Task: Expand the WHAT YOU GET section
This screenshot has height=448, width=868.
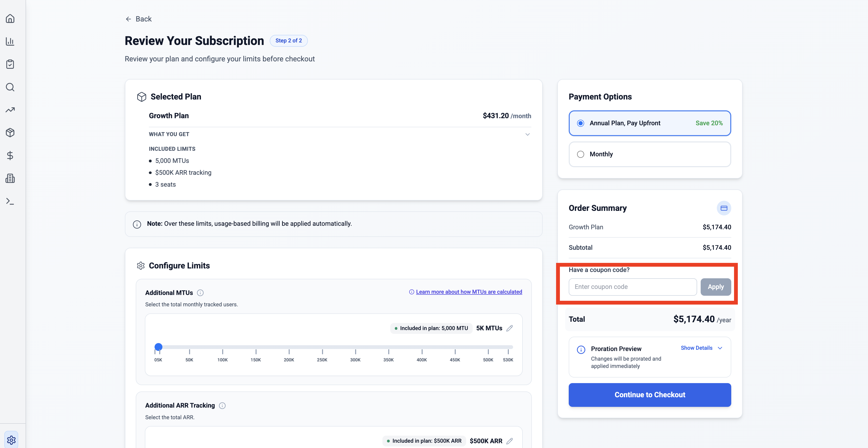Action: pyautogui.click(x=340, y=134)
